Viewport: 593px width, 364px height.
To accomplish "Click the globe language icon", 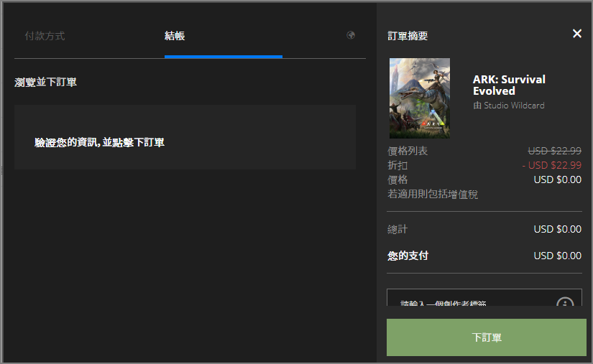I will [x=351, y=35].
